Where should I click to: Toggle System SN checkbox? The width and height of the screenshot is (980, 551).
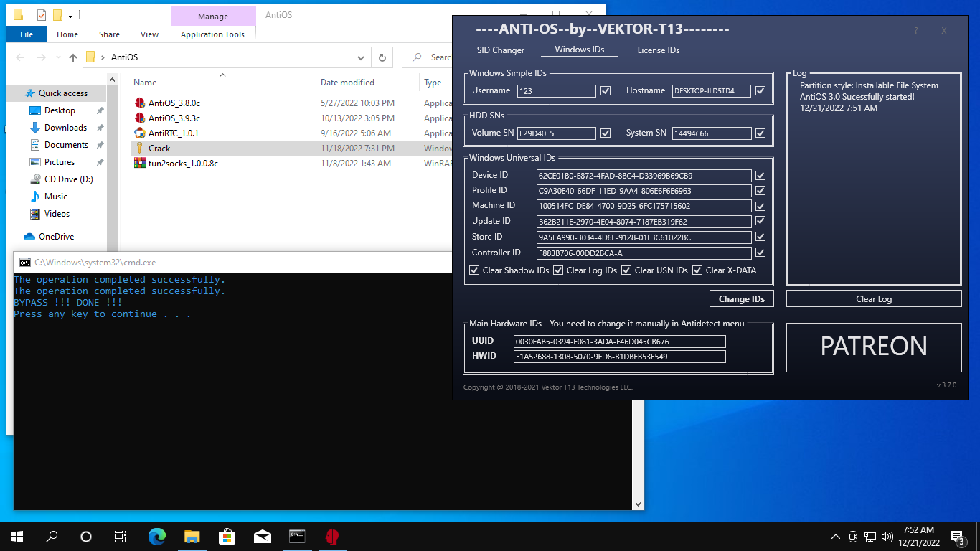point(760,133)
